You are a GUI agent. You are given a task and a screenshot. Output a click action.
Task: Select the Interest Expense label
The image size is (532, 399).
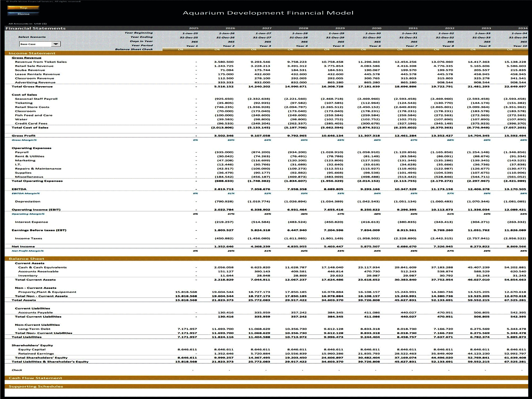click(31, 222)
